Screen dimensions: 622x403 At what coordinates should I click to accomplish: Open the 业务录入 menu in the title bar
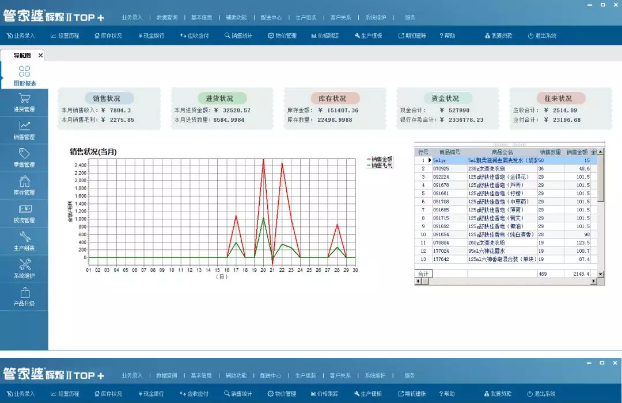tap(132, 18)
